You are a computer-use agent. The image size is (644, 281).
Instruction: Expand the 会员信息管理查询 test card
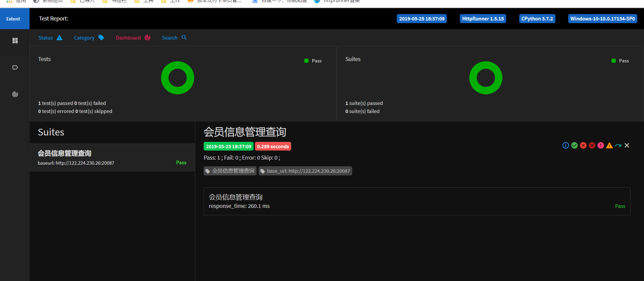(417, 201)
